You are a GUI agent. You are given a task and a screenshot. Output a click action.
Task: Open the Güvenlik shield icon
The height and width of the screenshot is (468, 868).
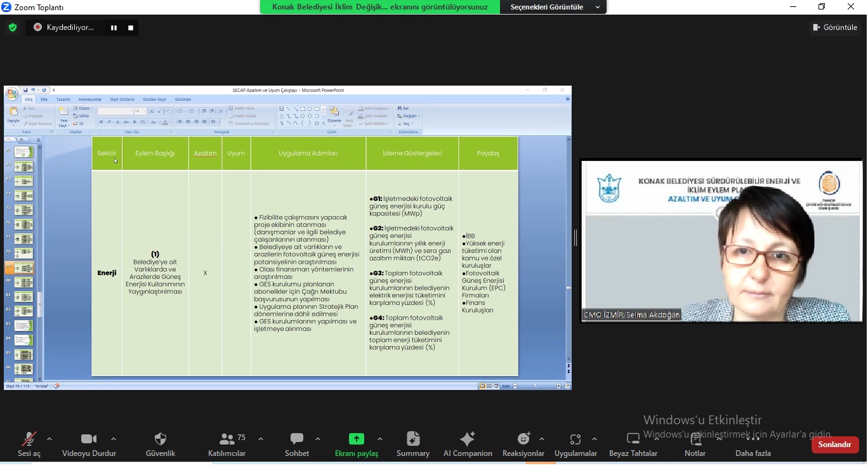pyautogui.click(x=161, y=439)
